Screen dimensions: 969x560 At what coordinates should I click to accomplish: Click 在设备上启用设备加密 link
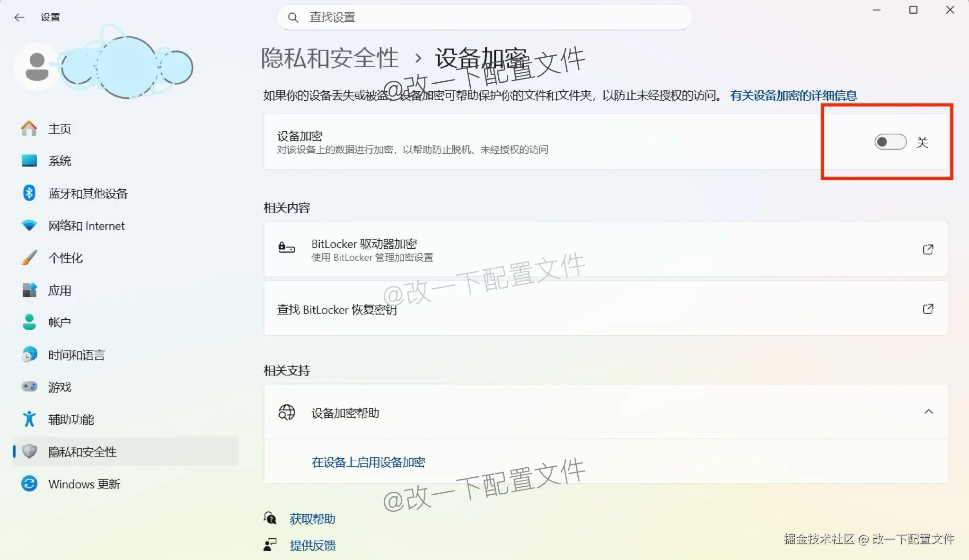369,462
